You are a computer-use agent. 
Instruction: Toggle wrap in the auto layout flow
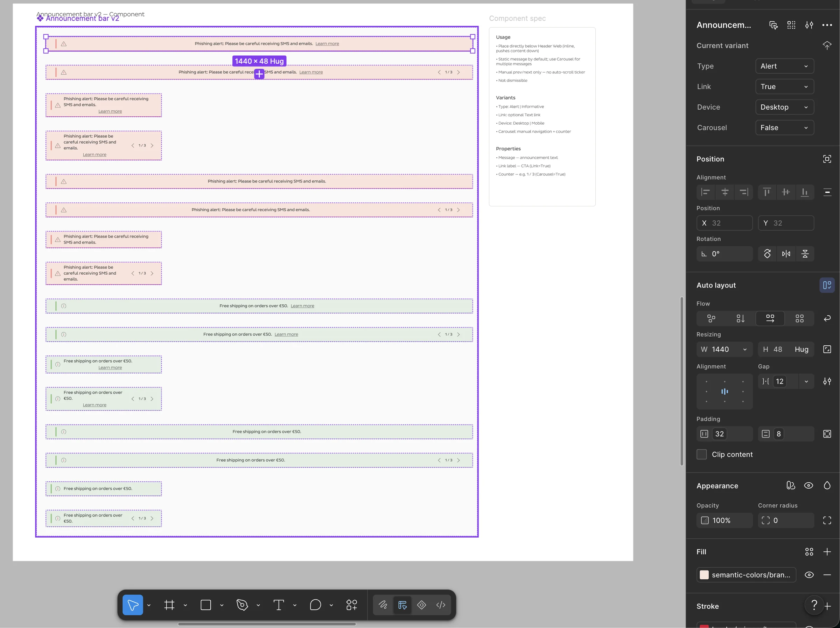click(827, 318)
